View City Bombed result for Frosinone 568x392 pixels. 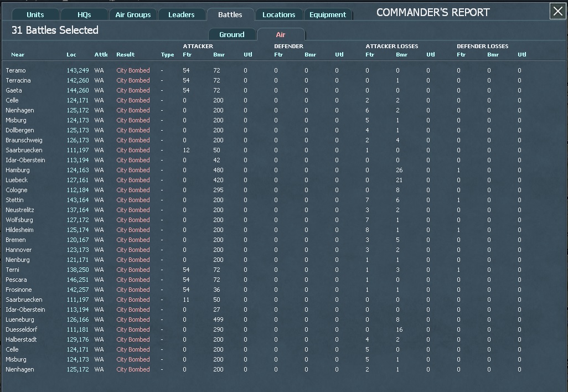tap(133, 290)
